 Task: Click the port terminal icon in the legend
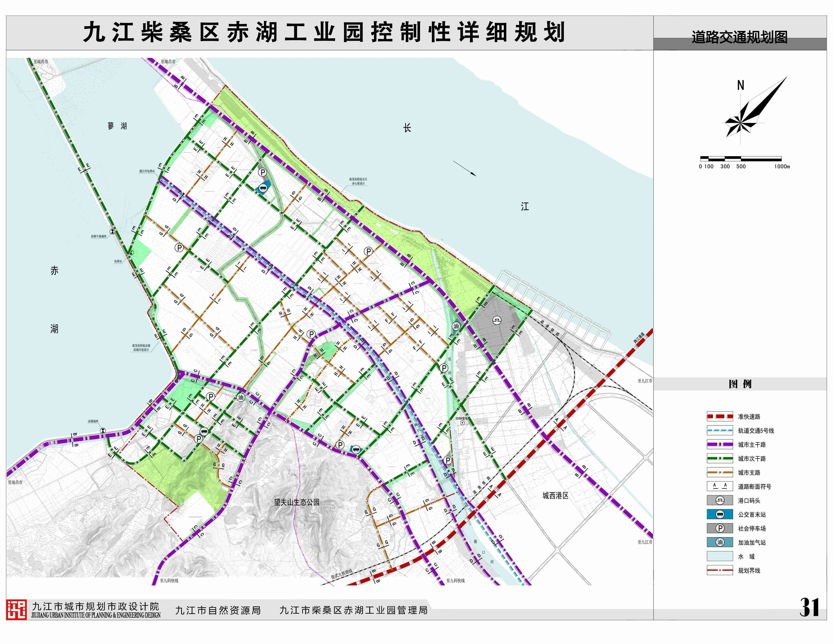coord(720,500)
